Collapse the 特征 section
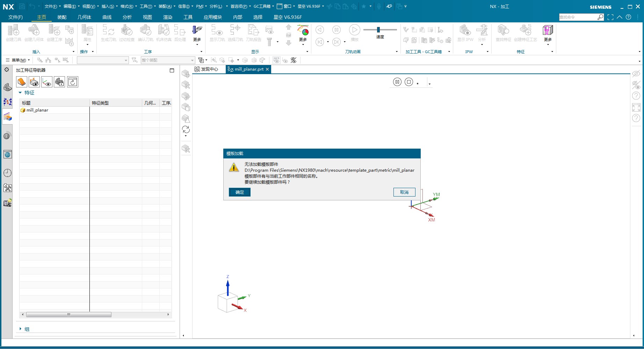644x349 pixels. click(20, 93)
